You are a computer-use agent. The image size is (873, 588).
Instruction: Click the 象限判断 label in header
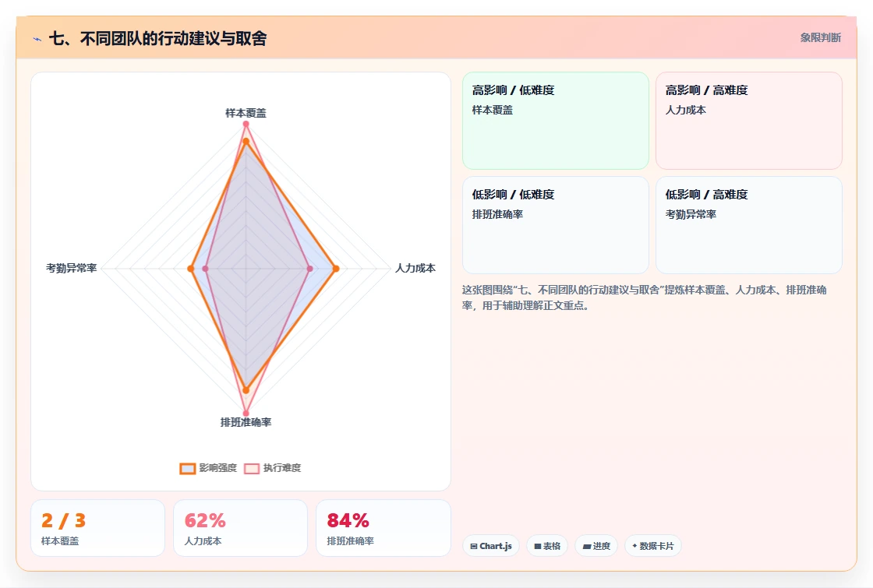[x=820, y=38]
